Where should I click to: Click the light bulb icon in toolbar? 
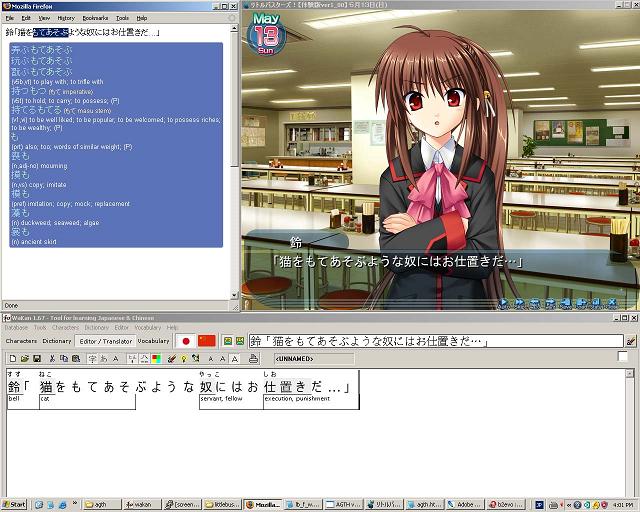184,358
